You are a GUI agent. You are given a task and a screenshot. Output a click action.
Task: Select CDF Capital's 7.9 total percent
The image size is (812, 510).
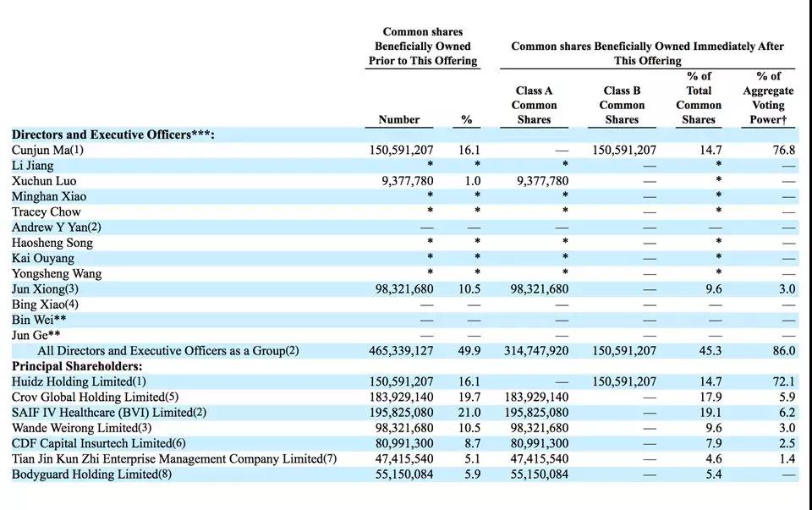(x=714, y=444)
